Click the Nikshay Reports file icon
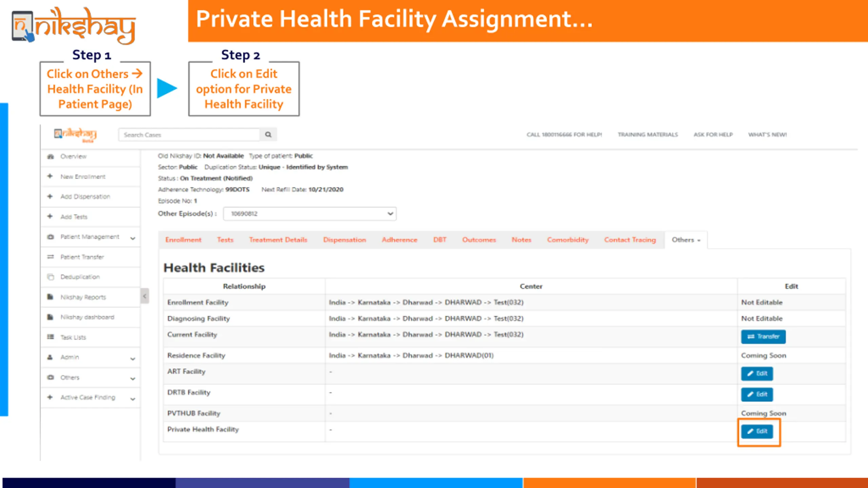This screenshot has height=488, width=868. point(50,297)
